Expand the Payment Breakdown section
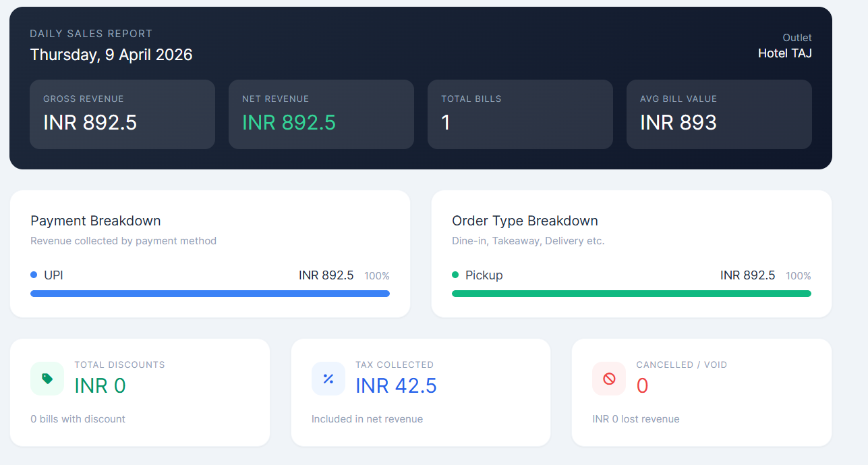The image size is (868, 465). (95, 221)
